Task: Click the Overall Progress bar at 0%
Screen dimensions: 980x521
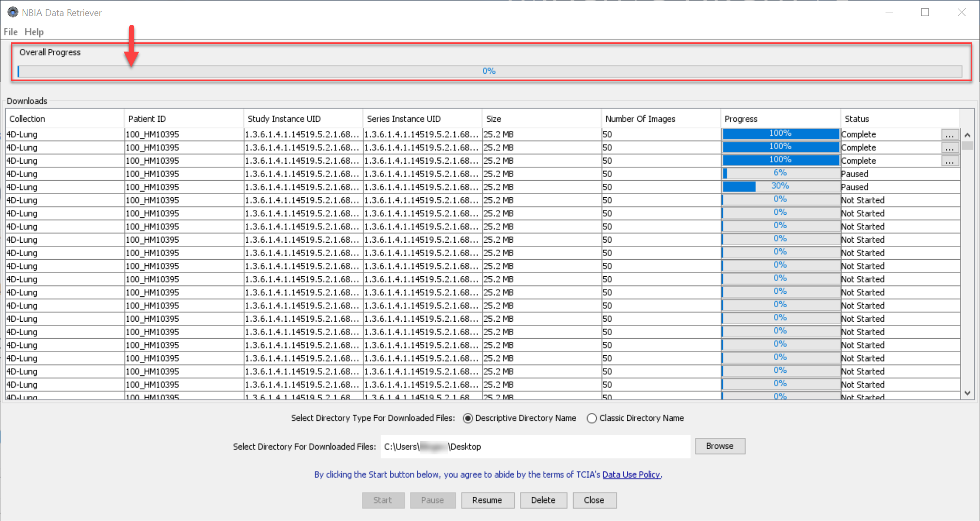Action: pyautogui.click(x=489, y=71)
